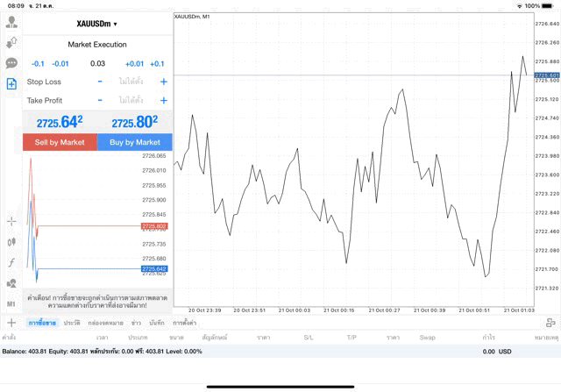This screenshot has height=392, width=561.
Task: Open the chart type candlestick icon
Action: pos(11,241)
